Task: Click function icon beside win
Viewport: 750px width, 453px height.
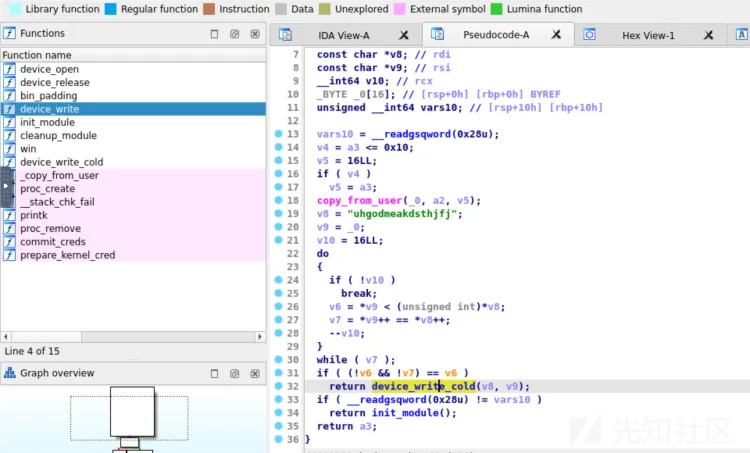Action: 9,149
